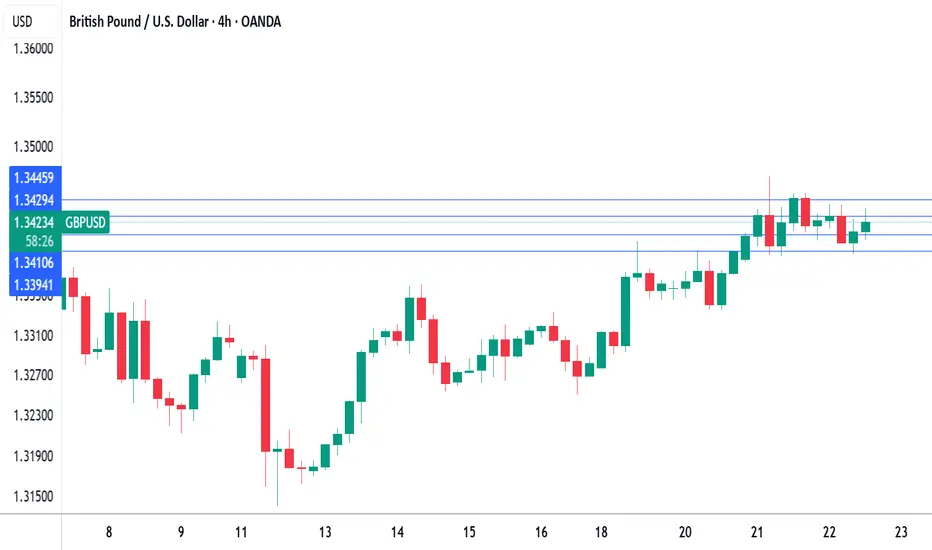Viewport: 932px width, 550px height.
Task: Click the 1.36000 price axis label
Action: [33, 49]
